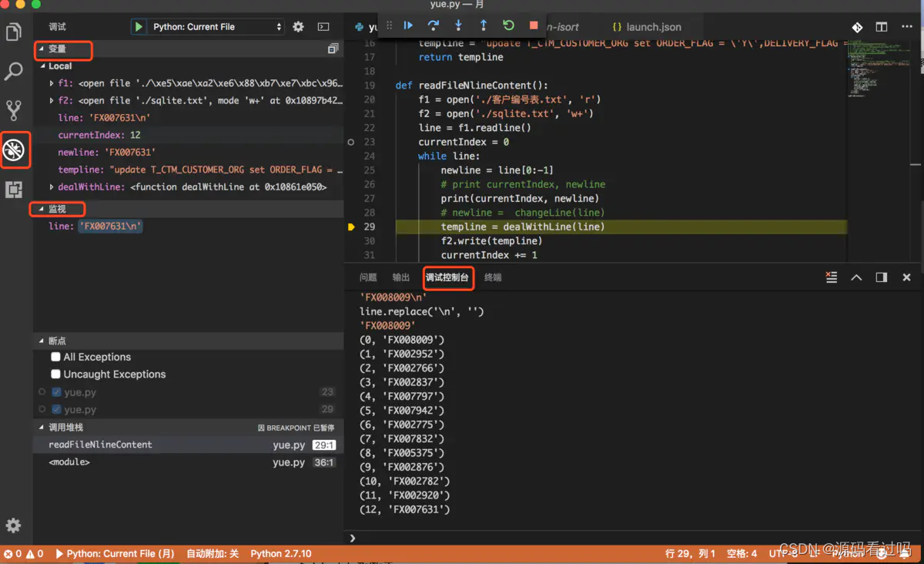The width and height of the screenshot is (924, 564).
Task: Open the Python: Current File configuration dropdown
Action: [x=217, y=27]
